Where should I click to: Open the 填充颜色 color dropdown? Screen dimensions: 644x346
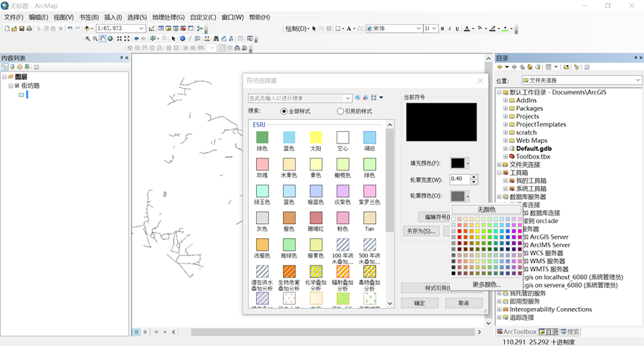(x=468, y=163)
